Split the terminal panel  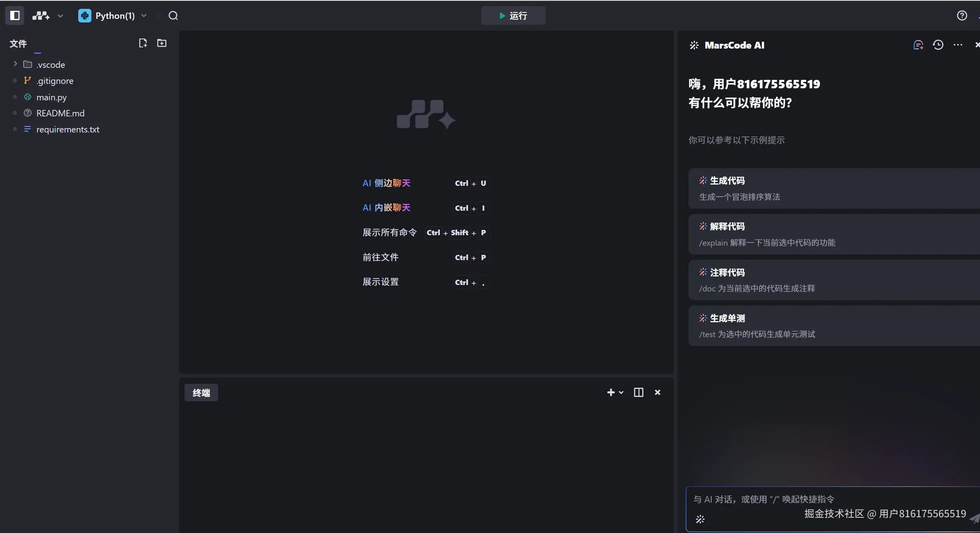[638, 393]
